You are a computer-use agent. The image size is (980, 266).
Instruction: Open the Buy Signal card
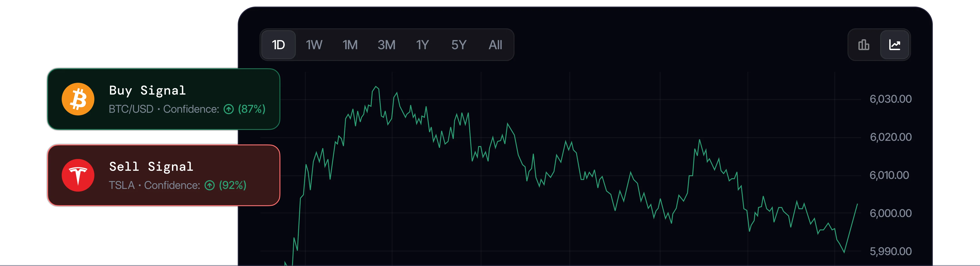tap(164, 99)
